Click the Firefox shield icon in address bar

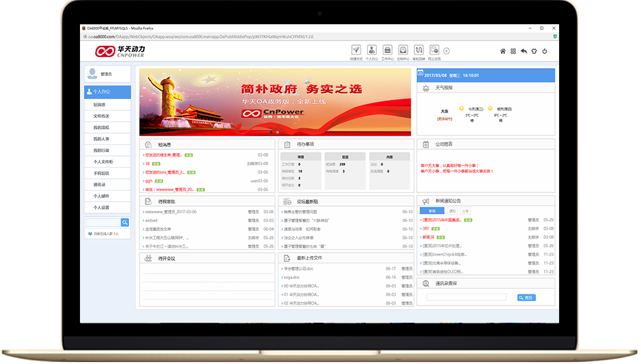554,37
